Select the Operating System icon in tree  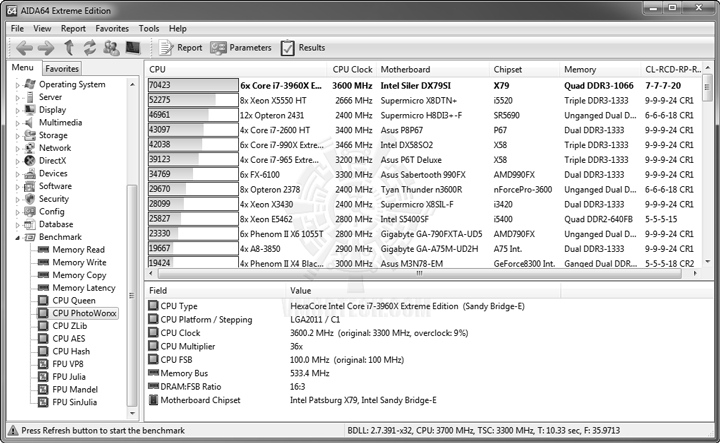point(30,84)
